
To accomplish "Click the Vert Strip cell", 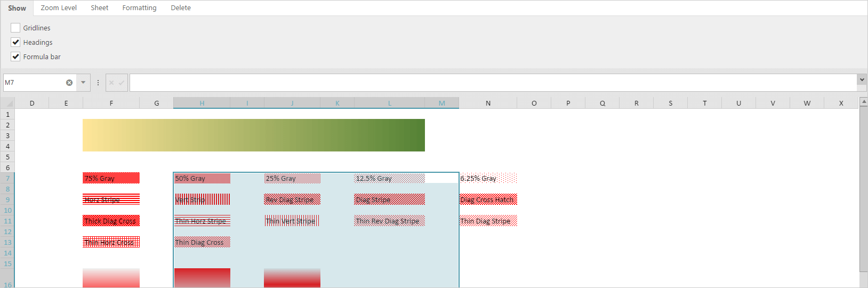I will (202, 199).
